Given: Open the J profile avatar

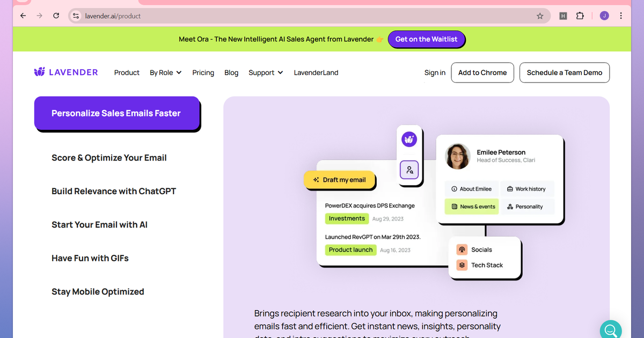Looking at the screenshot, I should (x=604, y=16).
